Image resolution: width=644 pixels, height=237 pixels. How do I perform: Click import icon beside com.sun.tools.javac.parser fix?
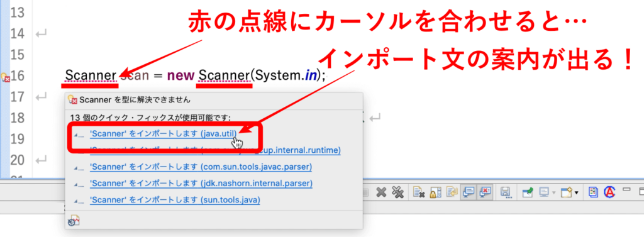pos(79,168)
